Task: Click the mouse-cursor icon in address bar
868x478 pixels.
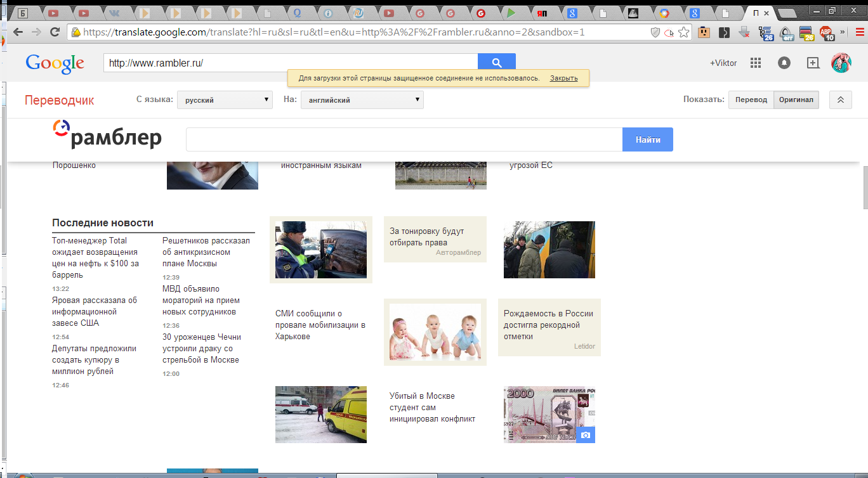Action: click(x=669, y=32)
